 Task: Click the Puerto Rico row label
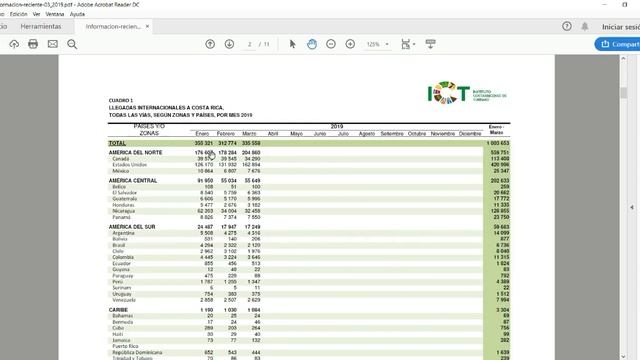tap(125, 346)
